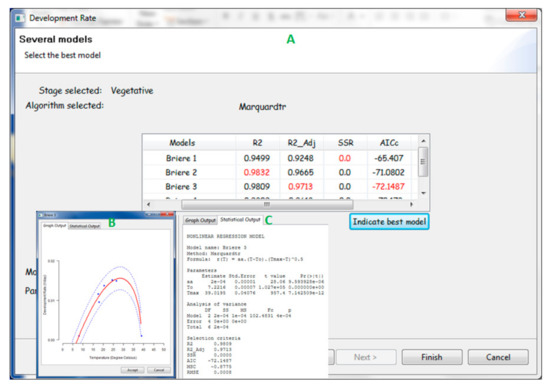The image size is (550, 388).
Task: Click the wizard's Cancel button beside Finish
Action: [x=498, y=357]
